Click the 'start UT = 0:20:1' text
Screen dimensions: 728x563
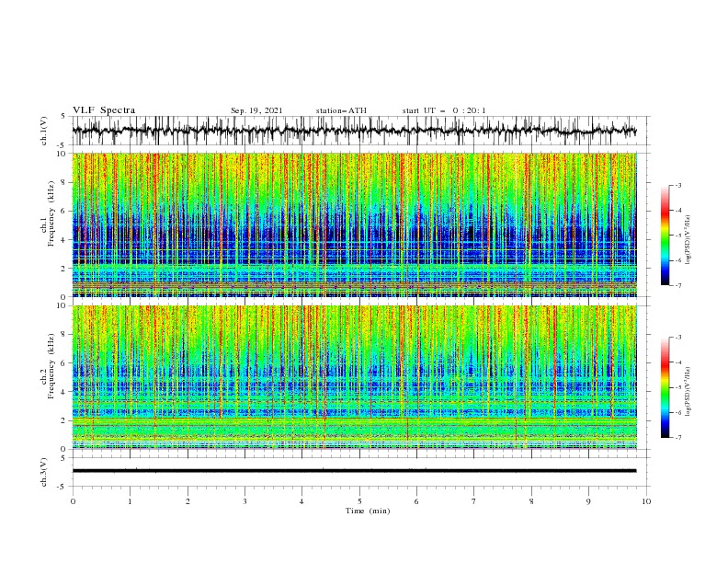[444, 110]
